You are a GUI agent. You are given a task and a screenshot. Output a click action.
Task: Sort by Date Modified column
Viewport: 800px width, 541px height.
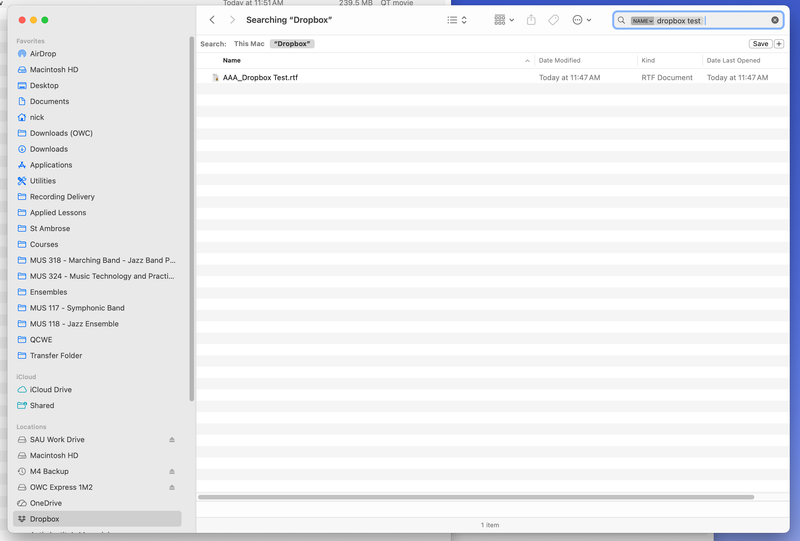pos(560,61)
